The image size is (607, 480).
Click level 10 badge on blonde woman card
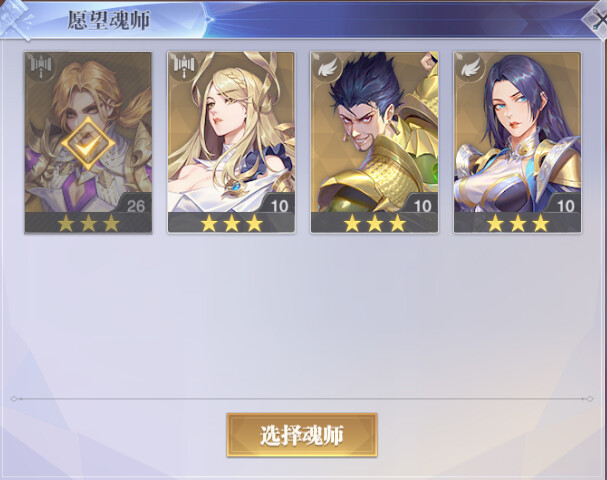coord(278,205)
